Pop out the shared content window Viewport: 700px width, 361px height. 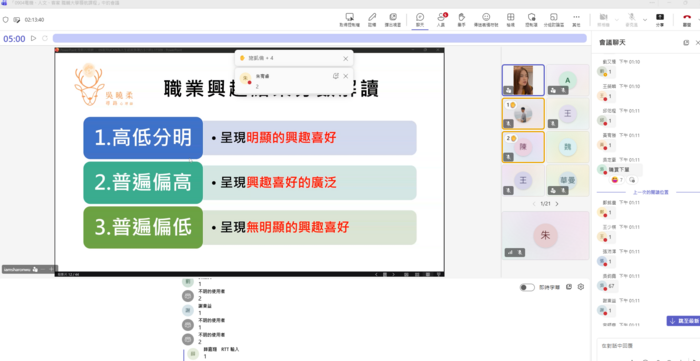[x=393, y=20]
